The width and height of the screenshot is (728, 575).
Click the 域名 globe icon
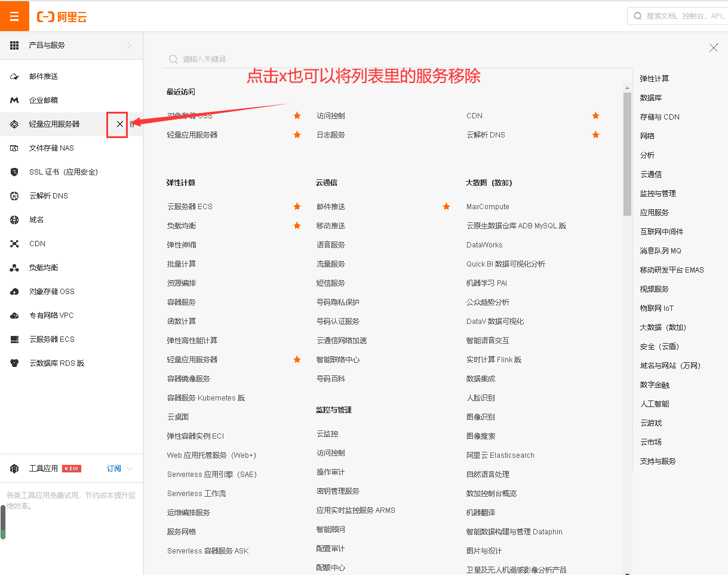[14, 220]
